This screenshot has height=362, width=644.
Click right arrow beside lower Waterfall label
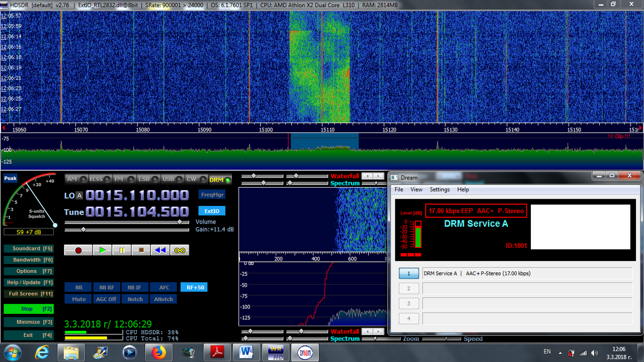pos(377,331)
